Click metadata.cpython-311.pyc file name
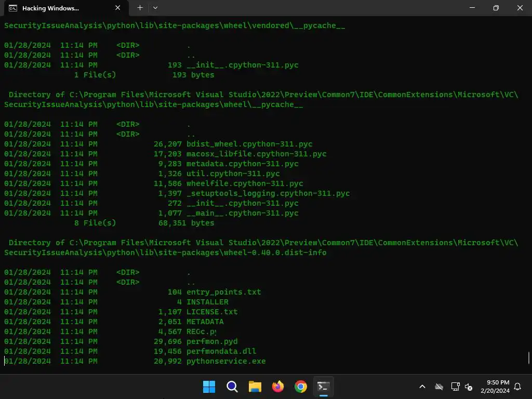The width and height of the screenshot is (532, 399). pyautogui.click(x=242, y=164)
